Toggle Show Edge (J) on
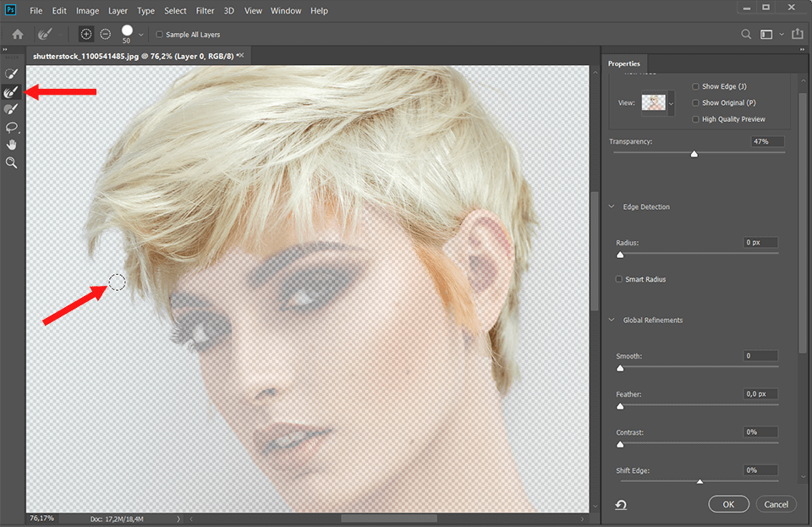This screenshot has width=812, height=527. 696,85
